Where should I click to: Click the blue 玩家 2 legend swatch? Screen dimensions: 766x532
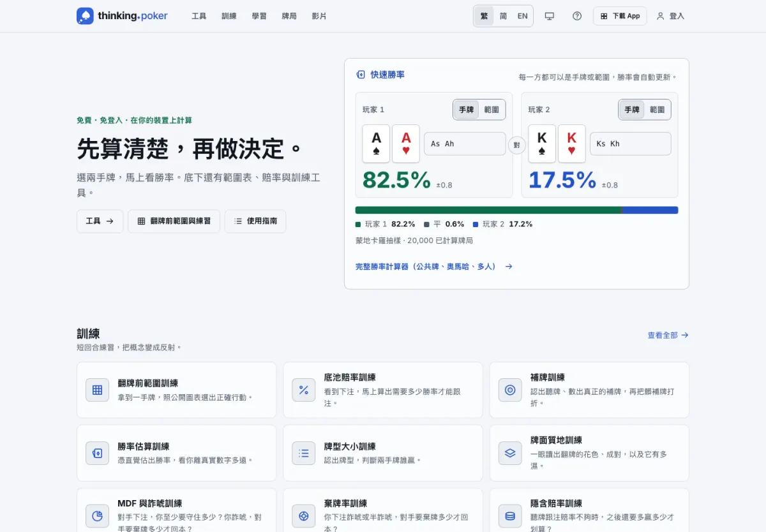tap(476, 225)
